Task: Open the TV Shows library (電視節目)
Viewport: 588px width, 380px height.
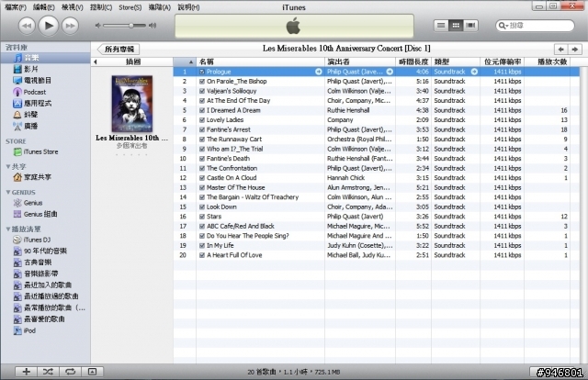Action: pyautogui.click(x=32, y=80)
